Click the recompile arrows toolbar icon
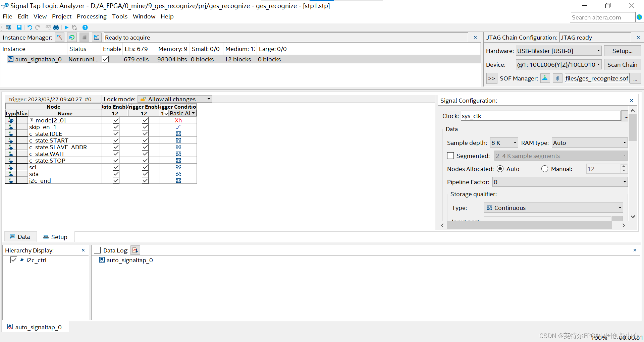This screenshot has width=644, height=342. [x=74, y=27]
